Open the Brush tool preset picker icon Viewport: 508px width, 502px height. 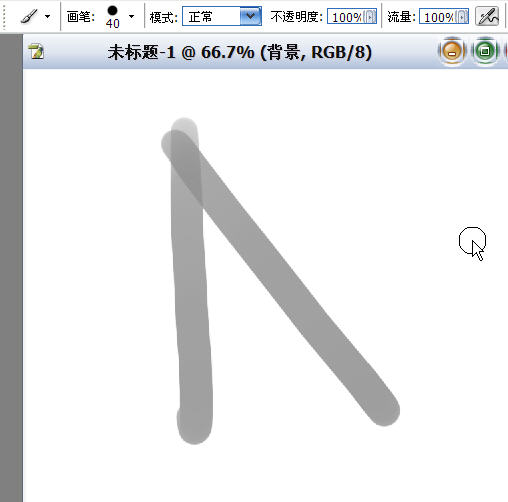(29, 16)
